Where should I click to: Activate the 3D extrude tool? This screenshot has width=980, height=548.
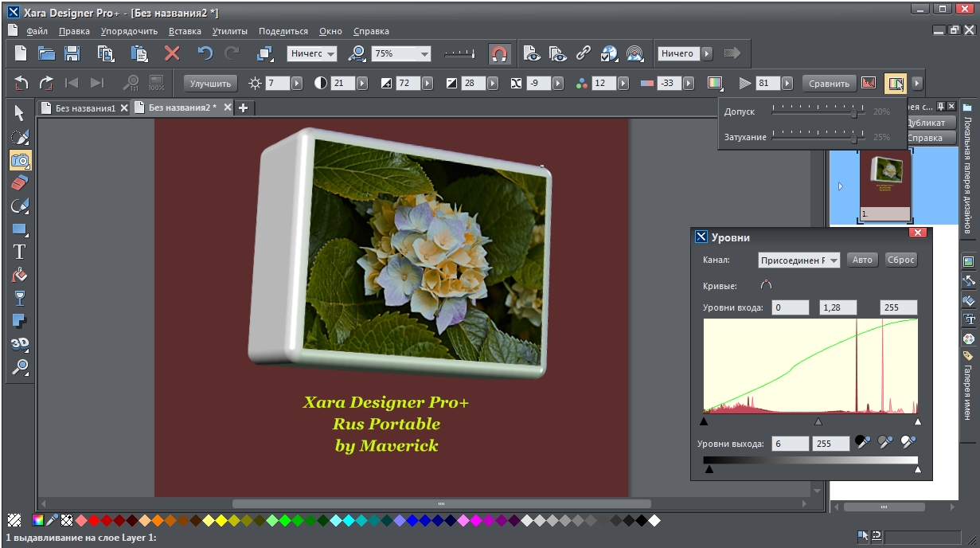[20, 344]
